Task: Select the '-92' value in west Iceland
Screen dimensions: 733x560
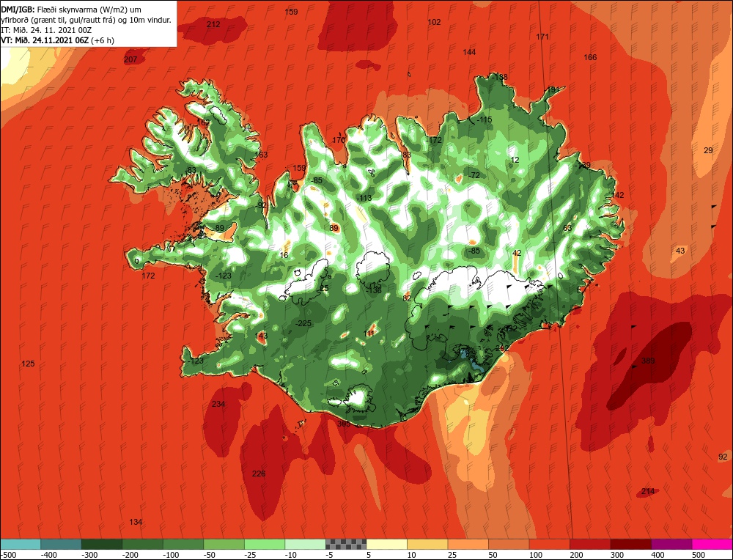Action: 262,206
